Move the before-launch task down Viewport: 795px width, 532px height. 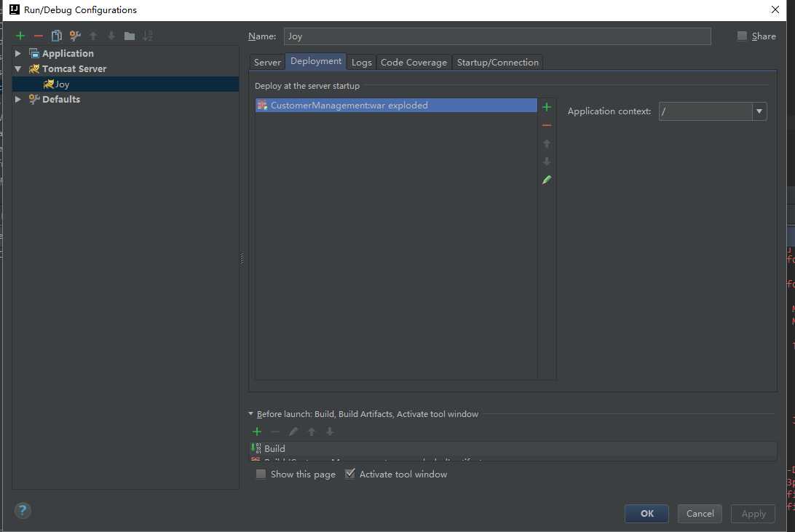(x=330, y=432)
